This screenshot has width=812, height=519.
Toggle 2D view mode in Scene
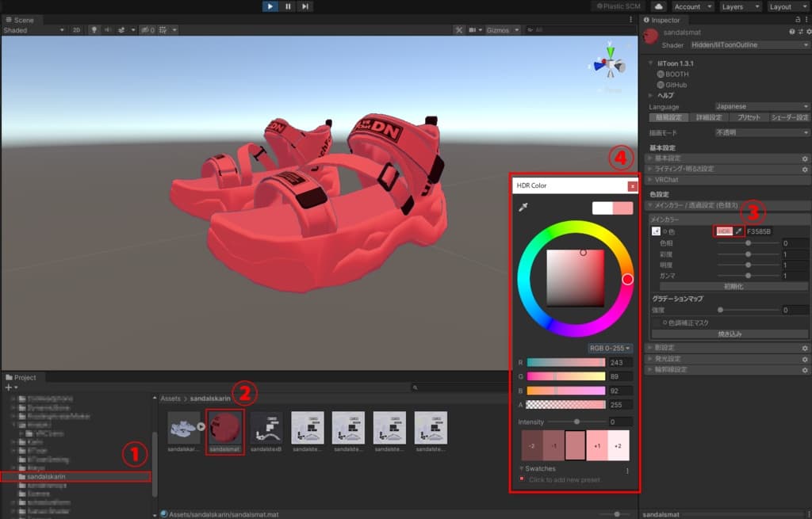77,30
